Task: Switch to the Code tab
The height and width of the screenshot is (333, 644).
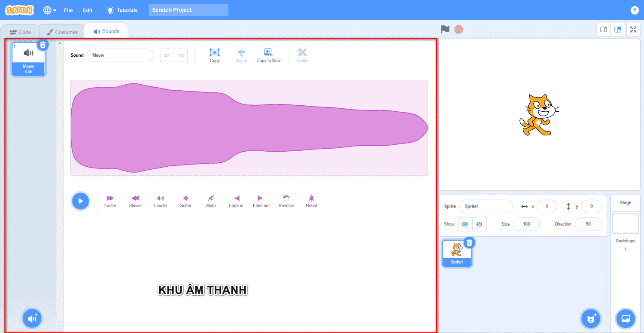Action: [x=20, y=32]
